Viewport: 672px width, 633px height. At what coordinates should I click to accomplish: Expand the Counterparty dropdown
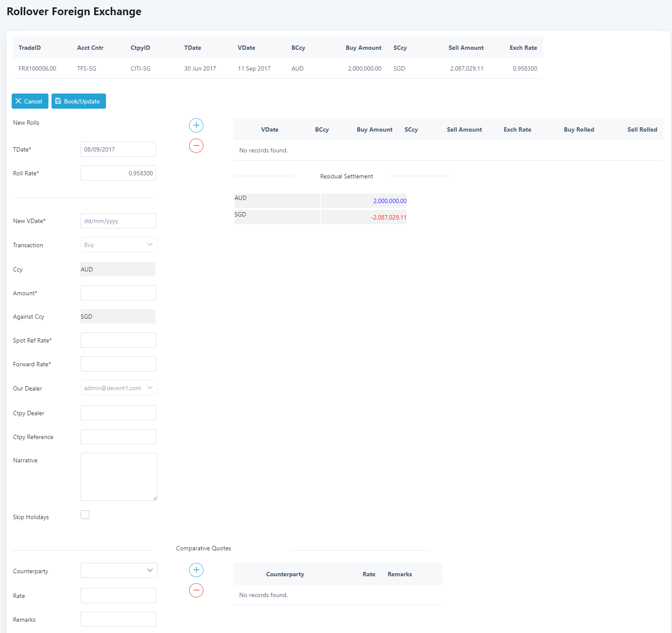[119, 571]
